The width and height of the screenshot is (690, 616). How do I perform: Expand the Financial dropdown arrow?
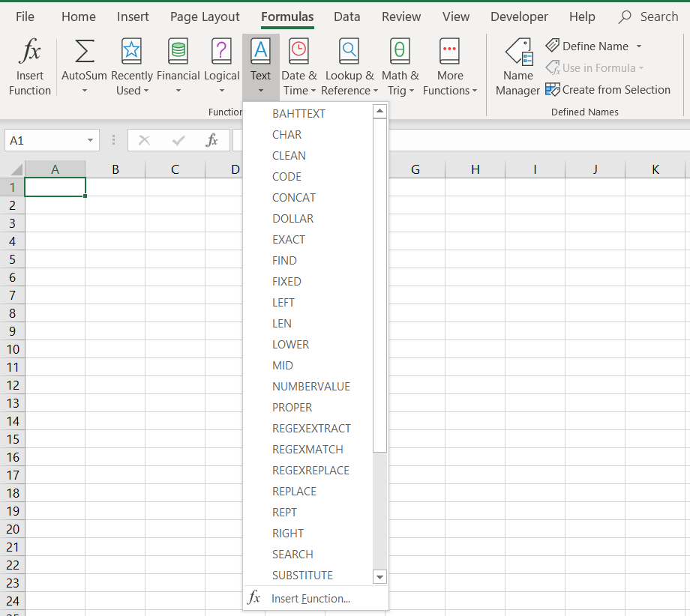(x=178, y=91)
